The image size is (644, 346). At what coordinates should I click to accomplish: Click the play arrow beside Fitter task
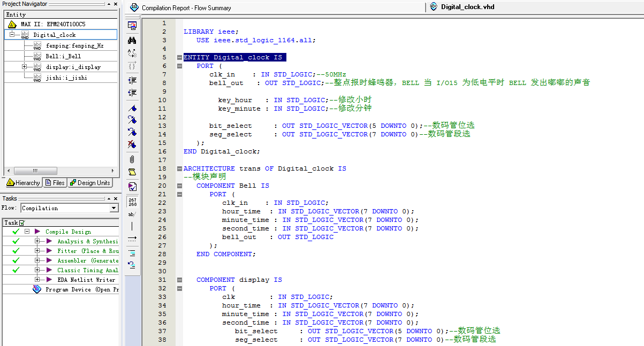(49, 251)
